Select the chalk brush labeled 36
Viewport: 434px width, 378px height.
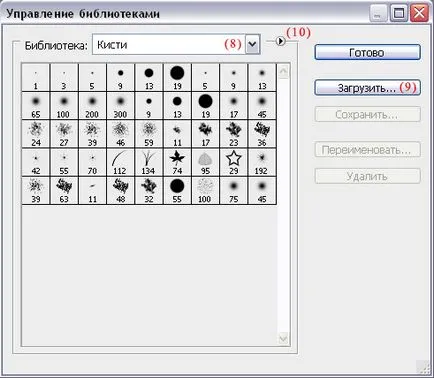[262, 134]
